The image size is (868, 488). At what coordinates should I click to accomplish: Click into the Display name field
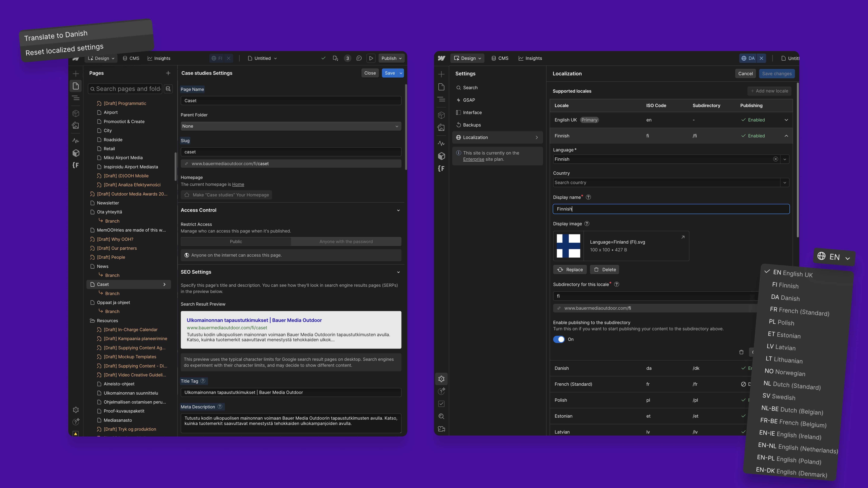pyautogui.click(x=671, y=209)
